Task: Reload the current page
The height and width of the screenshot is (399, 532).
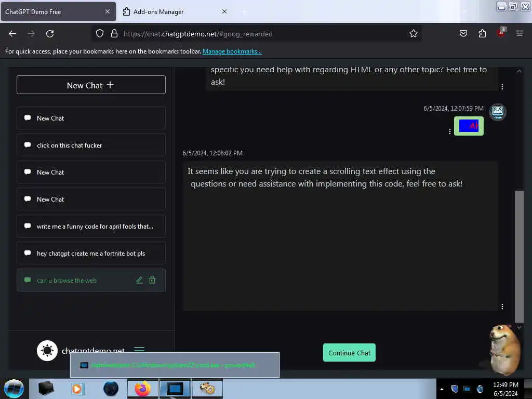Action: (x=50, y=34)
